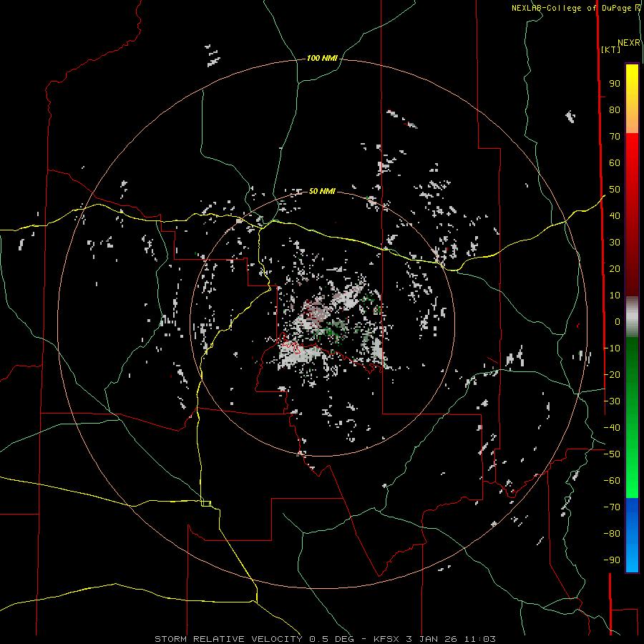Click the [KT] units label above the scale
Image resolution: width=644 pixels, height=644 pixels.
tap(610, 49)
